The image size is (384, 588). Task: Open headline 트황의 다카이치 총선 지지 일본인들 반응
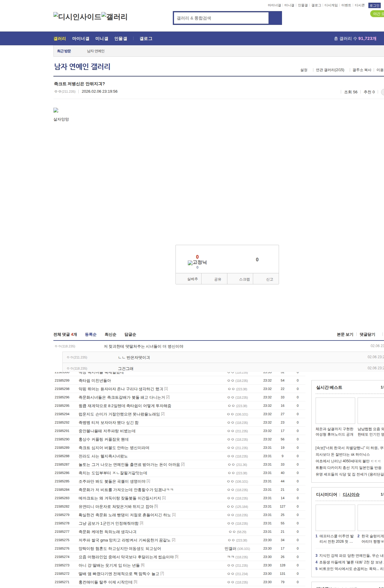point(349,468)
